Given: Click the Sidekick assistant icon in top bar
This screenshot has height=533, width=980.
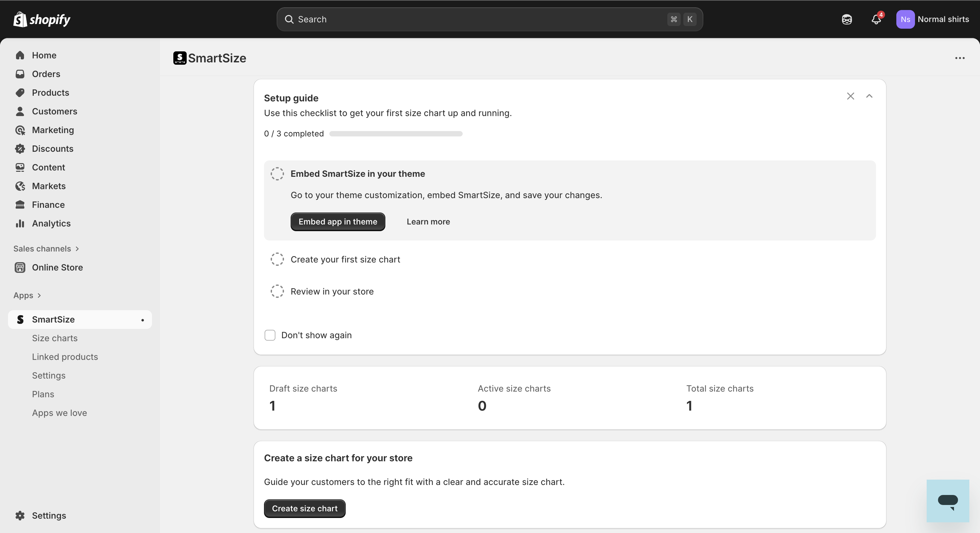Looking at the screenshot, I should [x=846, y=19].
